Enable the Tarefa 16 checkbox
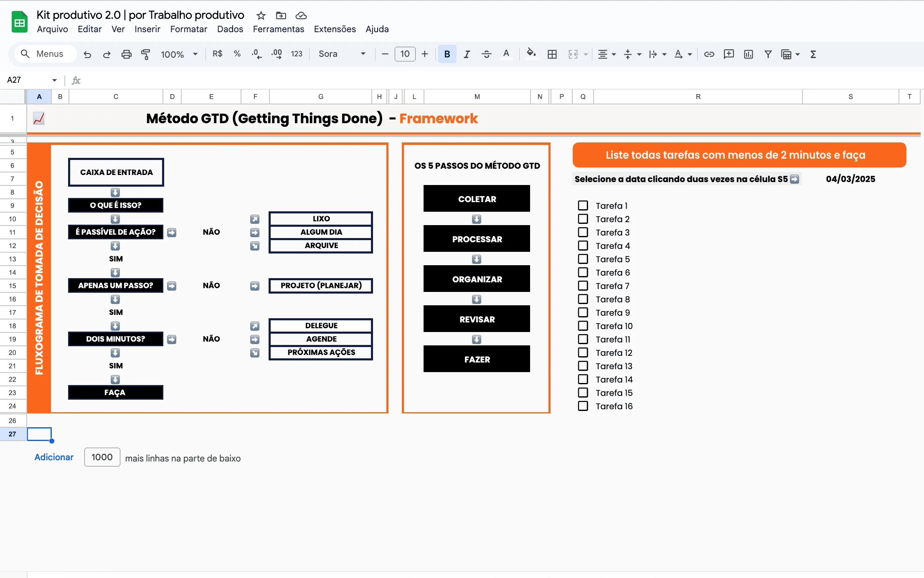This screenshot has height=578, width=924. pos(583,406)
